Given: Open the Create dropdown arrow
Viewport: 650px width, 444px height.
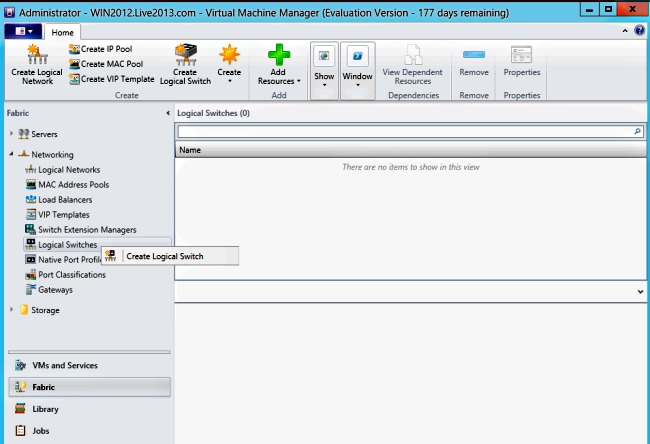Looking at the screenshot, I should pyautogui.click(x=230, y=81).
